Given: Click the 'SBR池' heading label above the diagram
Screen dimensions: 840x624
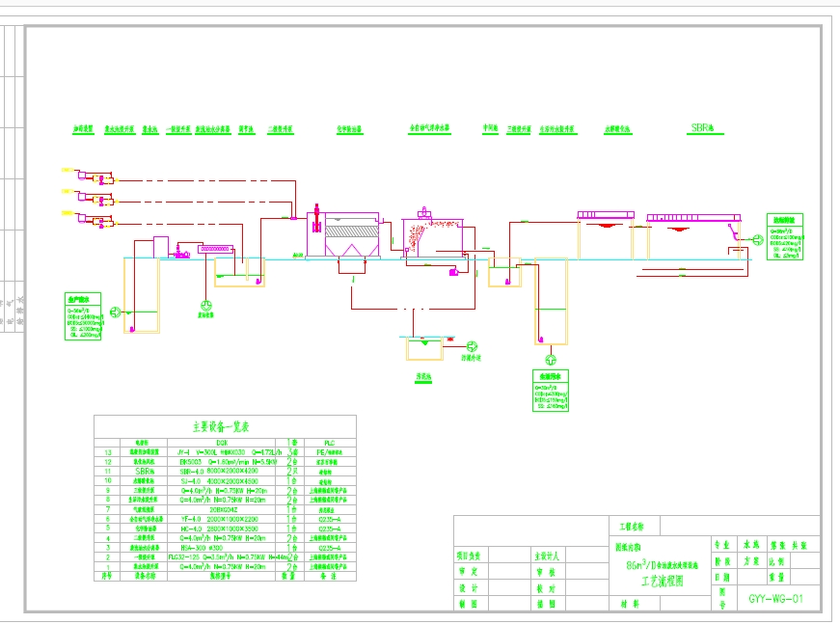Looking at the screenshot, I should [703, 128].
